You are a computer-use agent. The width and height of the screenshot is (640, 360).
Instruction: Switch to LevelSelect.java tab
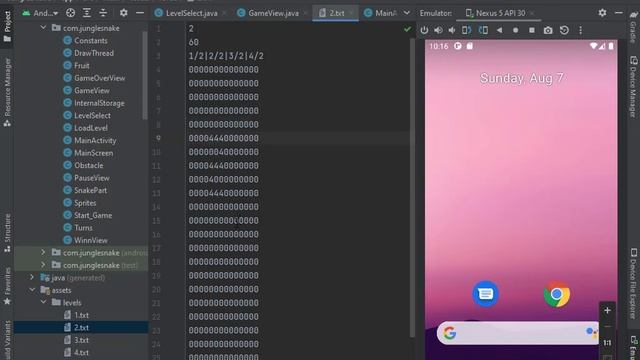click(x=191, y=13)
